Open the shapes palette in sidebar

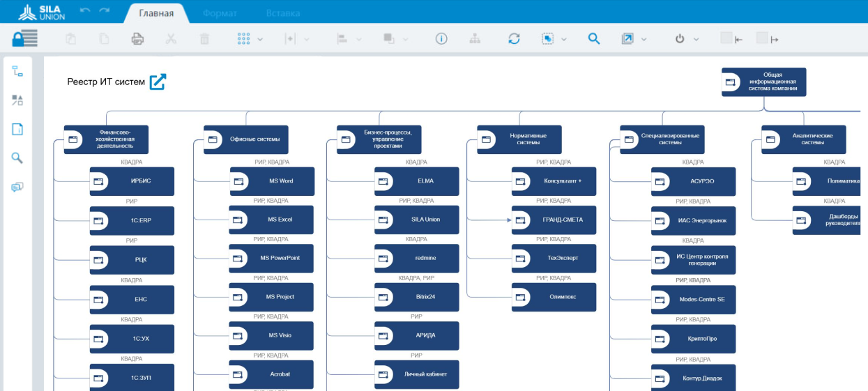coord(17,100)
